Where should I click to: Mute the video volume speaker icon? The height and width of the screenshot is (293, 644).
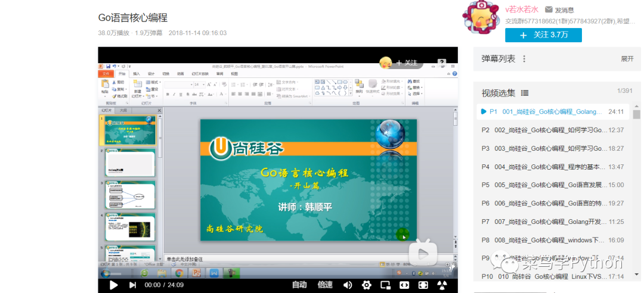[348, 285]
